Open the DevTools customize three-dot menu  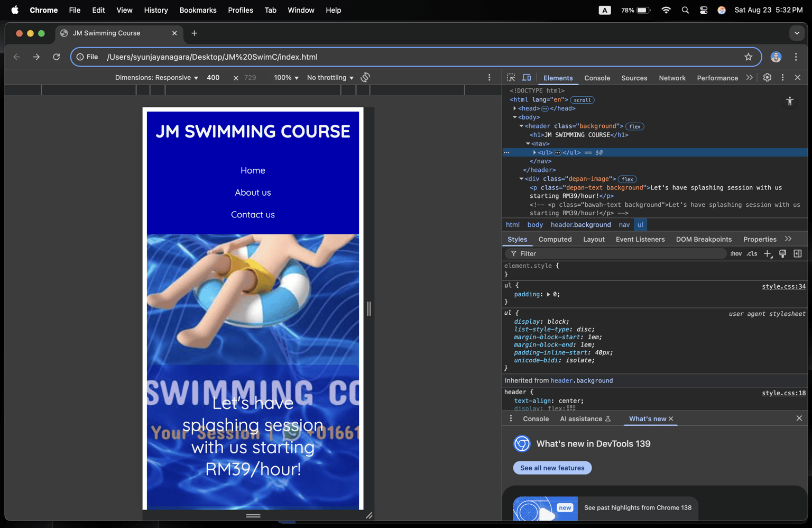[x=783, y=78]
